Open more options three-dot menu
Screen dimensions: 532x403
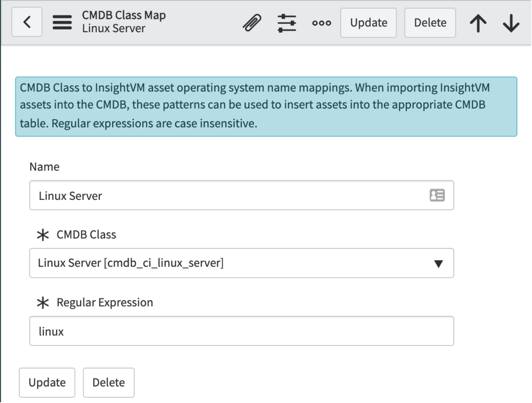(x=321, y=23)
